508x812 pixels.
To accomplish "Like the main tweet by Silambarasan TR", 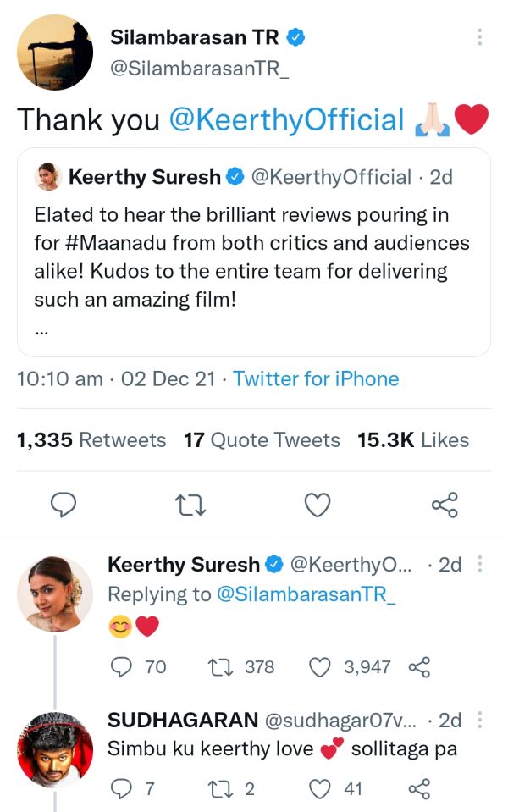I will 317,505.
